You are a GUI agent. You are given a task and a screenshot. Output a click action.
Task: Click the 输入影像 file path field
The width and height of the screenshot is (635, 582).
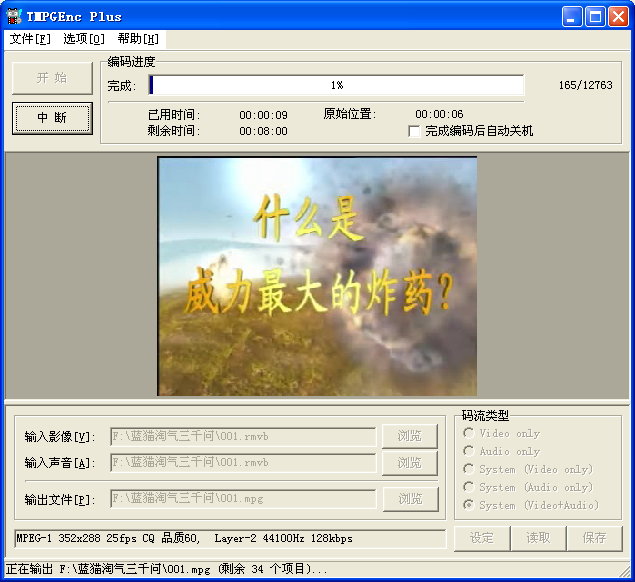pos(243,436)
